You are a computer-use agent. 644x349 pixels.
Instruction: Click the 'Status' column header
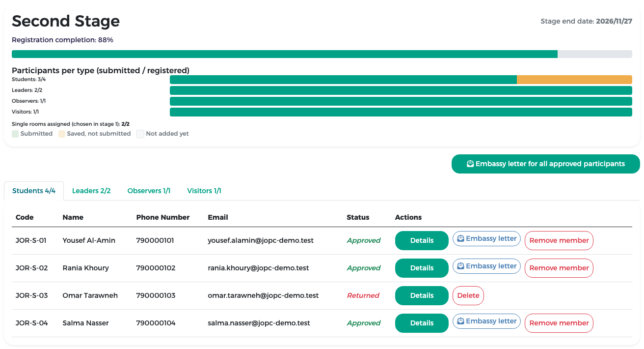pyautogui.click(x=358, y=217)
